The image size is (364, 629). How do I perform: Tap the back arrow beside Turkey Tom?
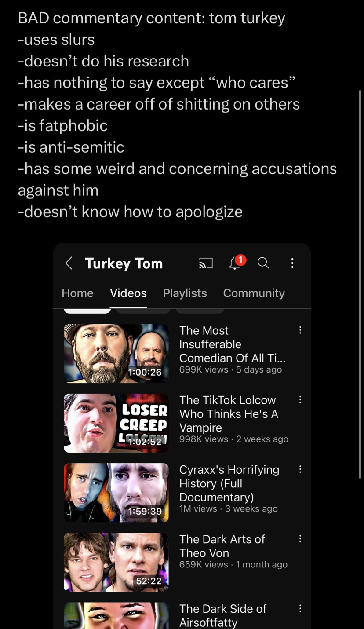pyautogui.click(x=69, y=263)
